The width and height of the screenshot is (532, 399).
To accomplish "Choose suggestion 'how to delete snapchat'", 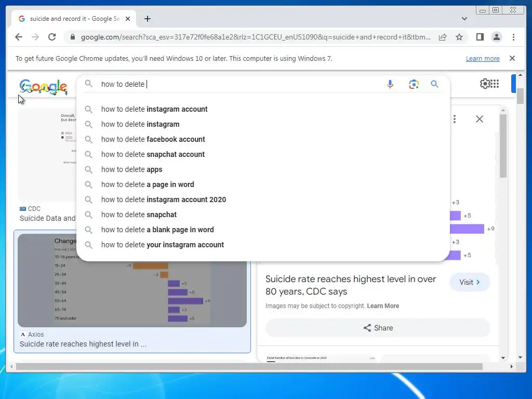I will point(263,215).
